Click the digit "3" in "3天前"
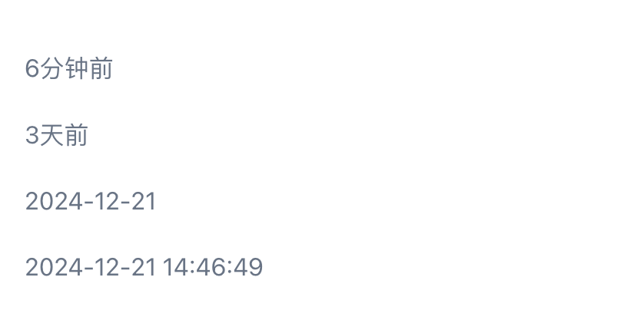The image size is (644, 330). coord(32,135)
